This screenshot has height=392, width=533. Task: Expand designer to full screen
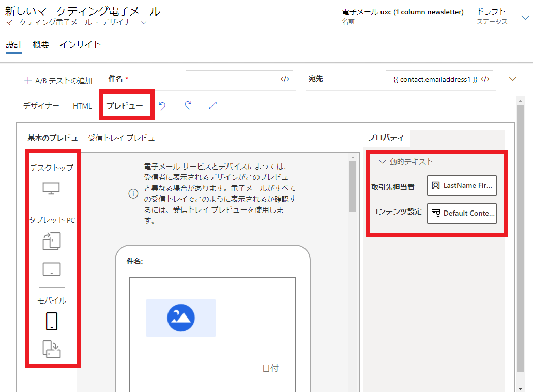click(212, 105)
